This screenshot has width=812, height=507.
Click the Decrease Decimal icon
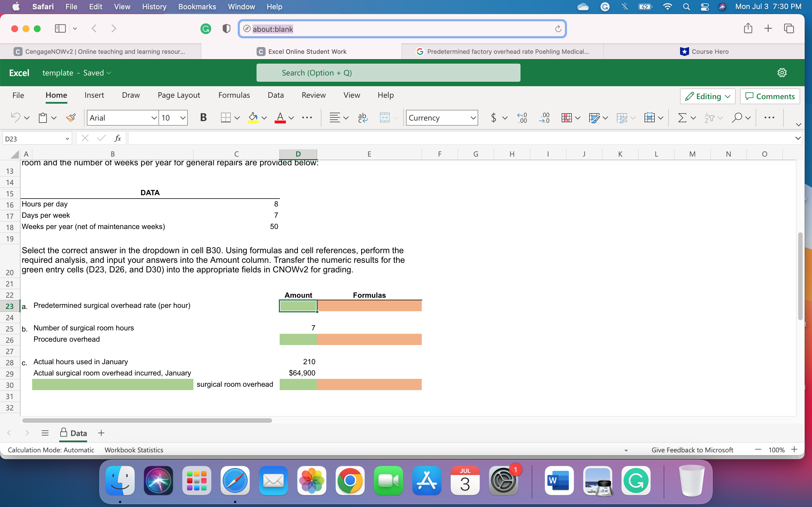[x=544, y=118]
